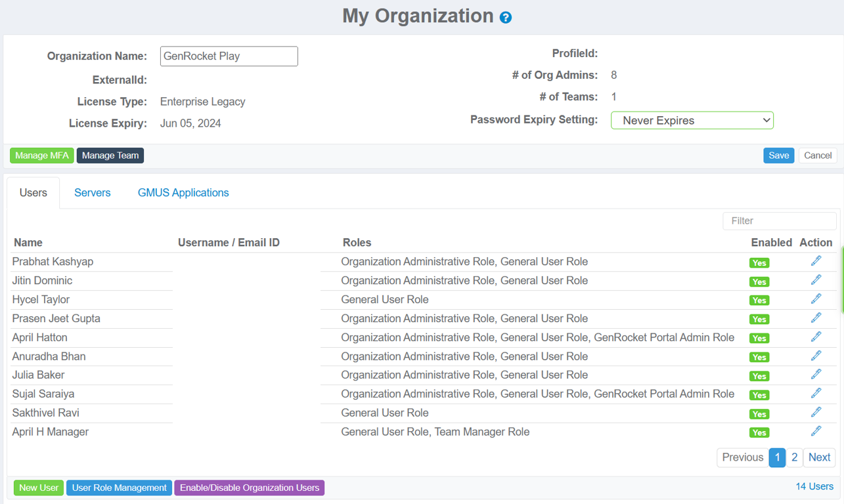844x504 pixels.
Task: Edit user April Hatton via pencil icon
Action: point(816,337)
